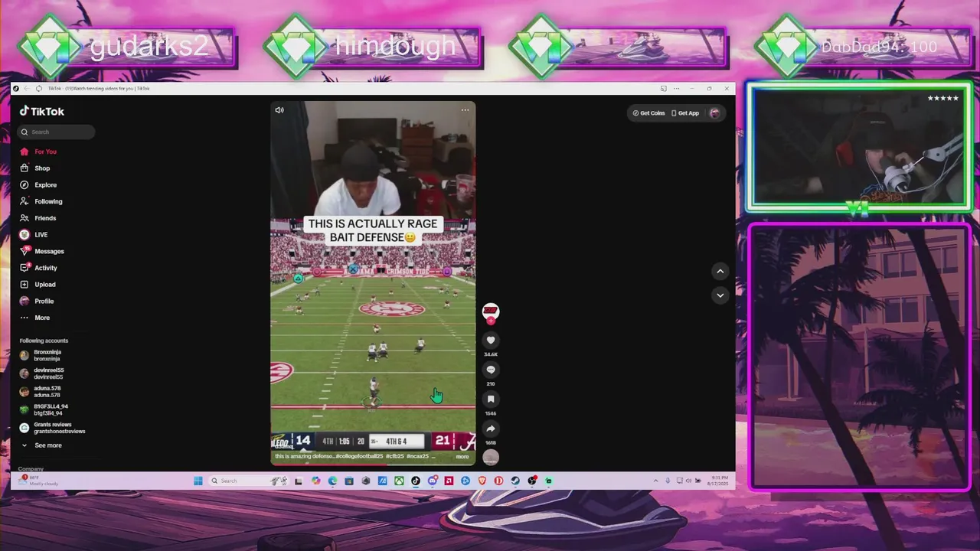This screenshot has width=980, height=551.
Task: Open the Brave browser in the taskbar
Action: (482, 481)
